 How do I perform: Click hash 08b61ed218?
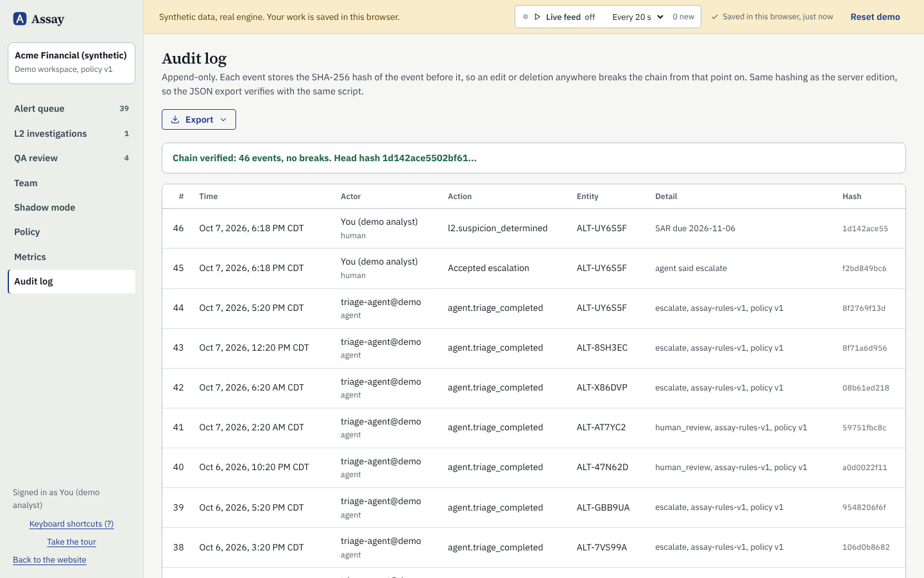(x=866, y=388)
